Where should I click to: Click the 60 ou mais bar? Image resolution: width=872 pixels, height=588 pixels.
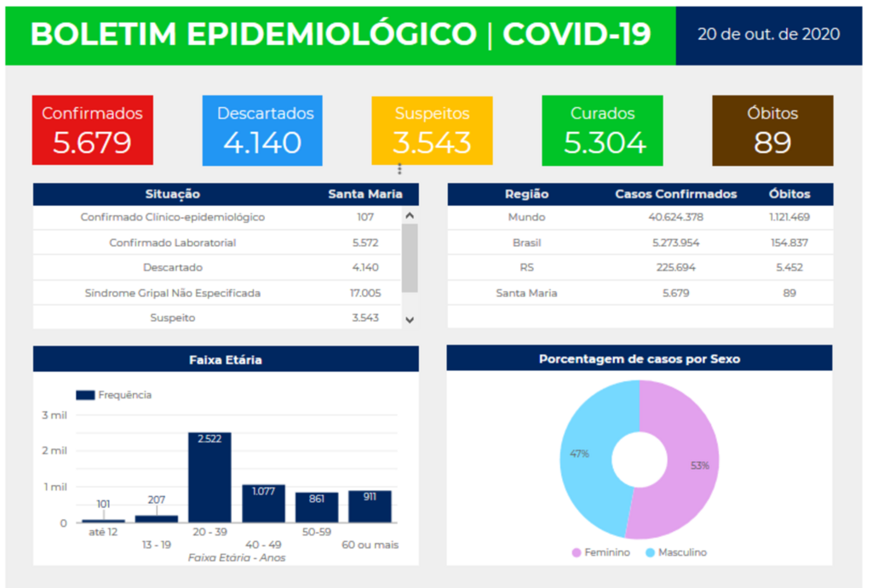click(x=370, y=506)
